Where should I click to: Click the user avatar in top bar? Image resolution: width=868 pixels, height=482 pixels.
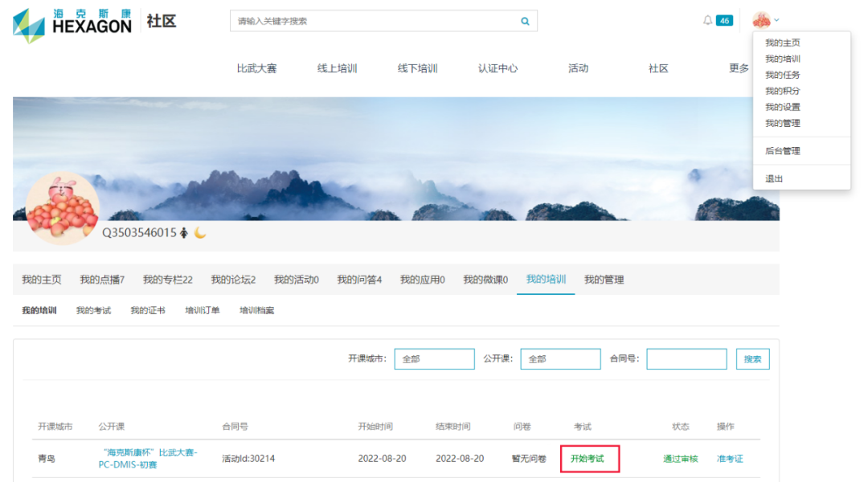pos(761,20)
